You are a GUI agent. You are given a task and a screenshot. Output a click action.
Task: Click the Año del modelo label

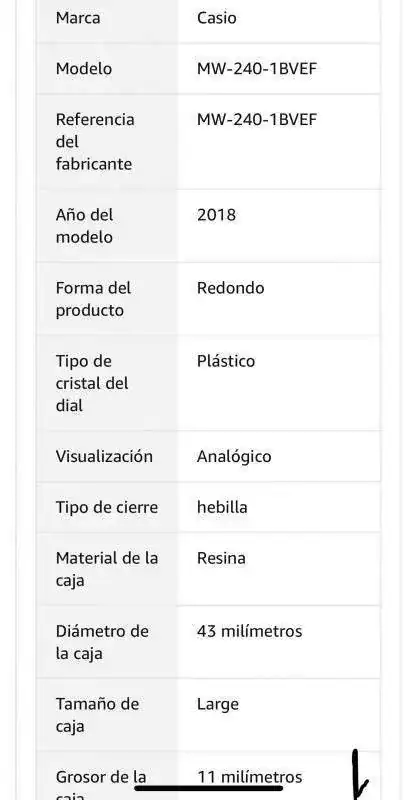84,226
